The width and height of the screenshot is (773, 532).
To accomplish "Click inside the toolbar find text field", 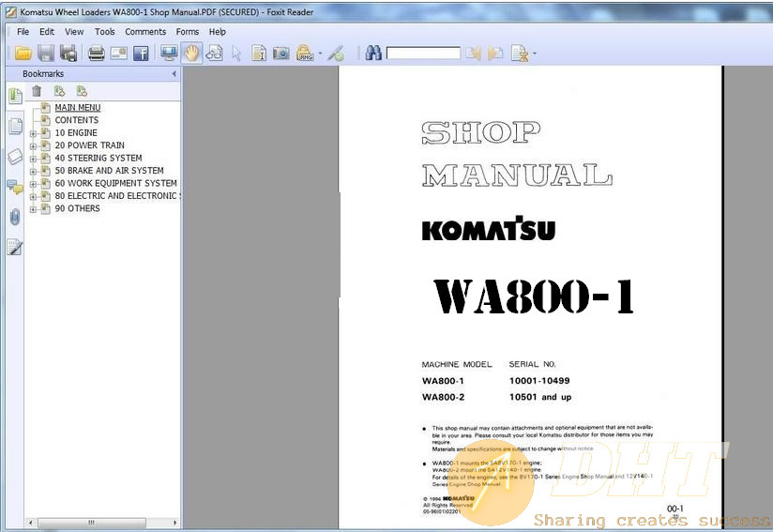I will [423, 53].
